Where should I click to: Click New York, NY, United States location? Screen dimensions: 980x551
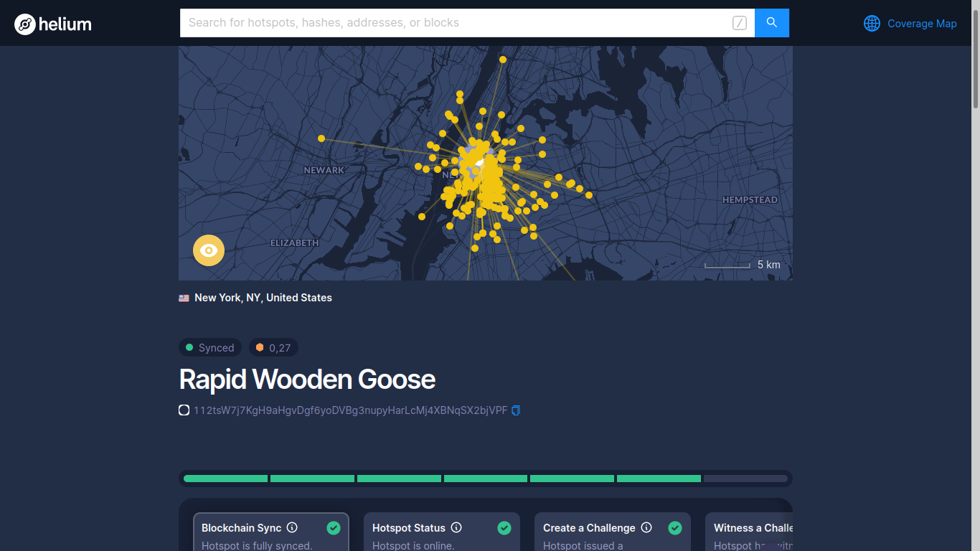263,298
